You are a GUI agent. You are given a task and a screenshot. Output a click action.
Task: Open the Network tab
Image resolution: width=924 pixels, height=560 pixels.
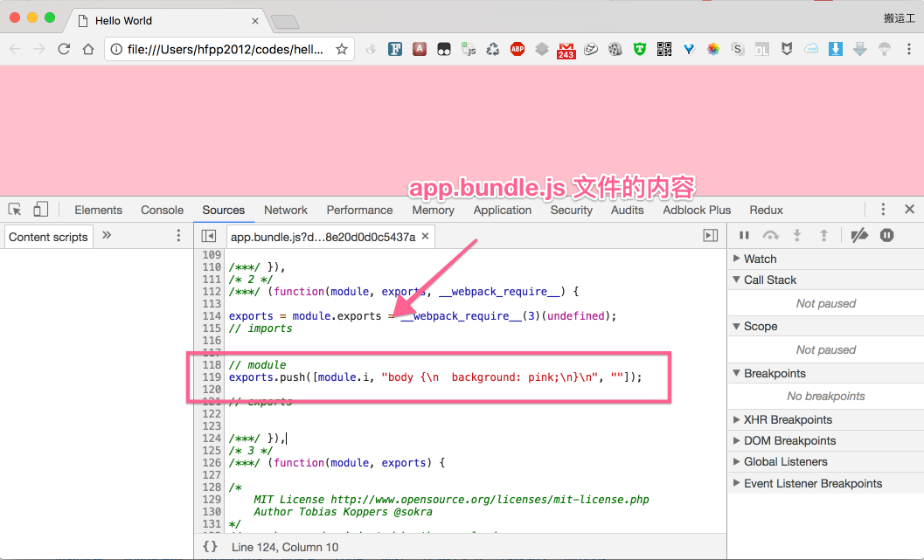[286, 210]
